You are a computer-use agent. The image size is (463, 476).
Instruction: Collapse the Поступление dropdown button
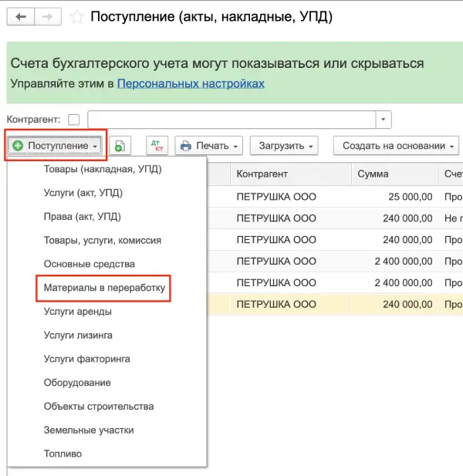tap(55, 146)
